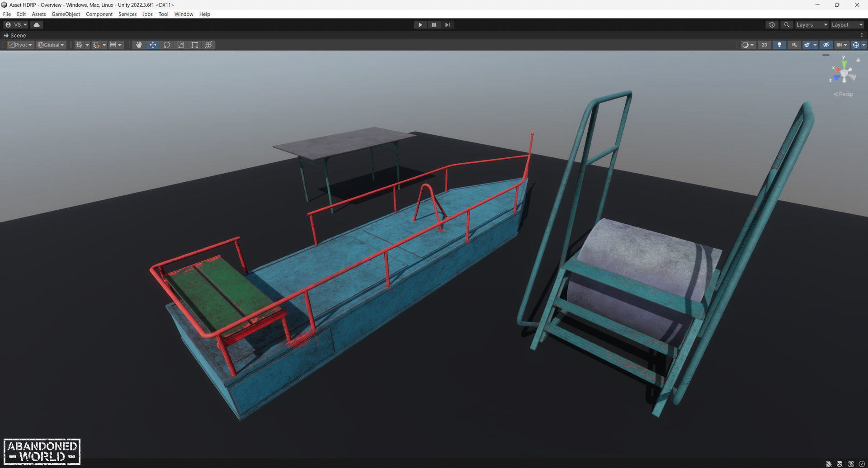Toggle 2D view mode
Viewport: 868px width, 468px height.
coord(764,45)
